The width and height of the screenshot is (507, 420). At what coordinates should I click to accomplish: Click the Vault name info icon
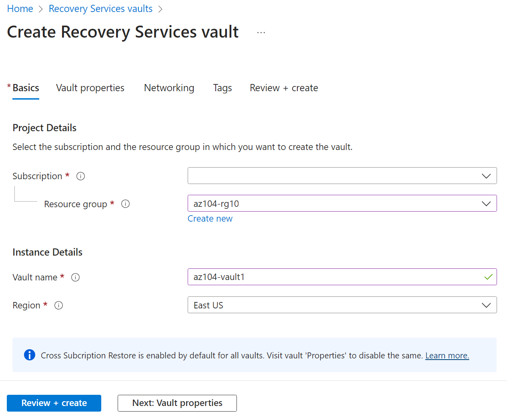(75, 277)
